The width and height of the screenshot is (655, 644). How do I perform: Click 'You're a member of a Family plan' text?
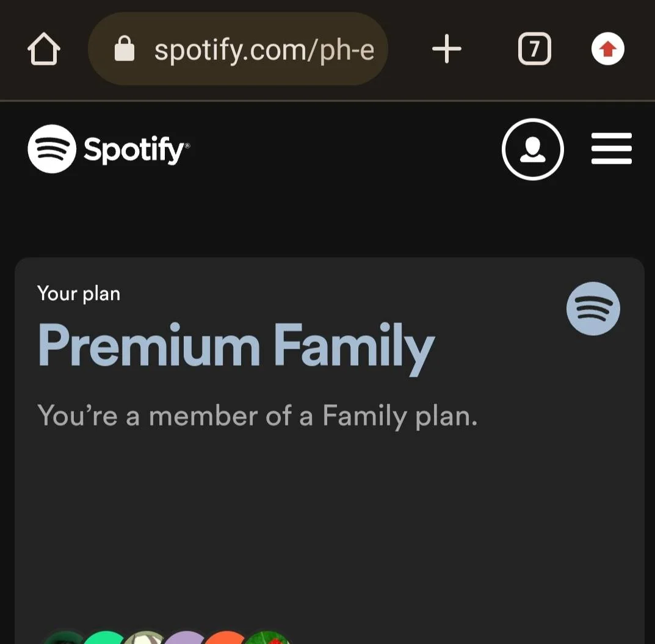click(258, 416)
